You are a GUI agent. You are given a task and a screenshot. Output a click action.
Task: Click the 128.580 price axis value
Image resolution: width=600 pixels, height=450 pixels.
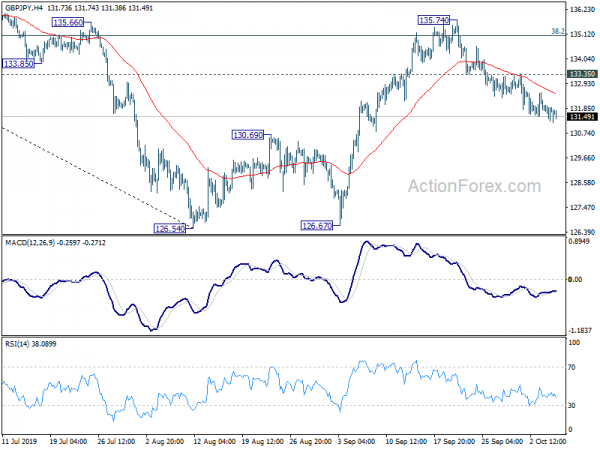pos(582,183)
